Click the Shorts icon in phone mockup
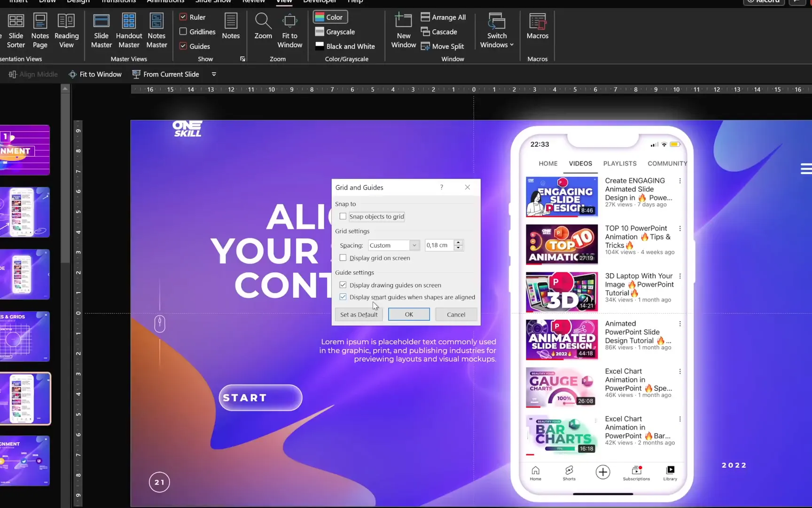This screenshot has height=508, width=812. click(x=569, y=473)
